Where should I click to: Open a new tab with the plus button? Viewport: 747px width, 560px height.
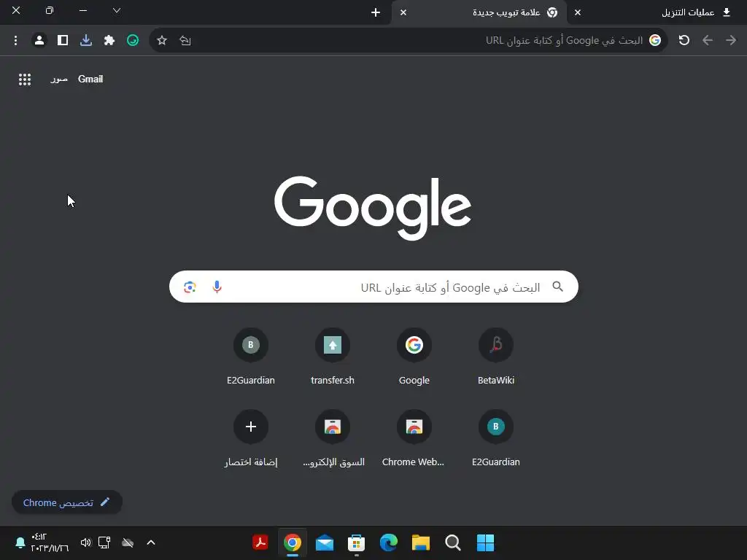(376, 12)
